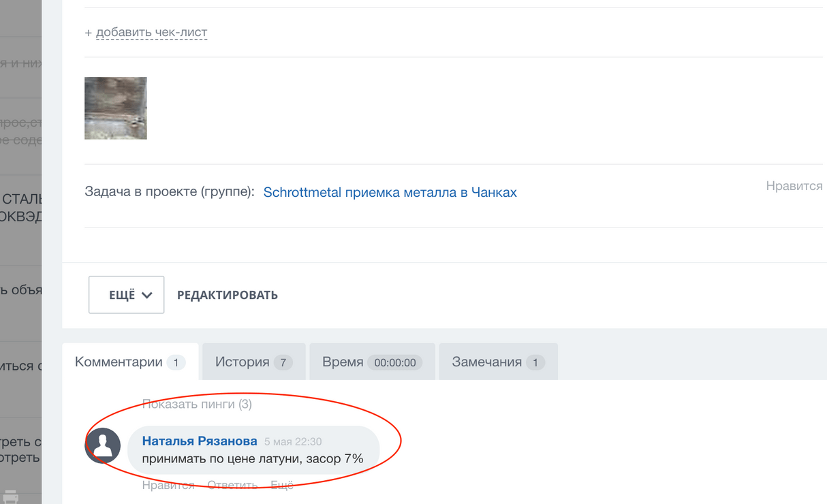Click Ответить to reply to the comment

(x=232, y=484)
